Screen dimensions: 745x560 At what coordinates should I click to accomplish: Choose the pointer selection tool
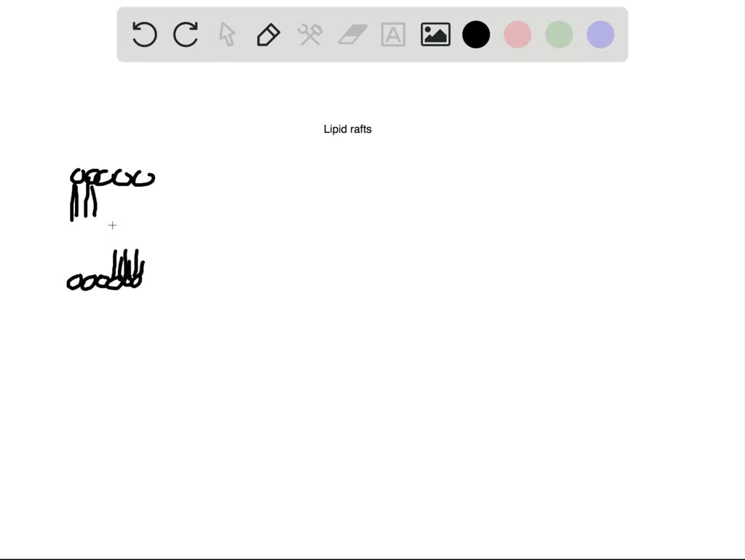coord(227,34)
